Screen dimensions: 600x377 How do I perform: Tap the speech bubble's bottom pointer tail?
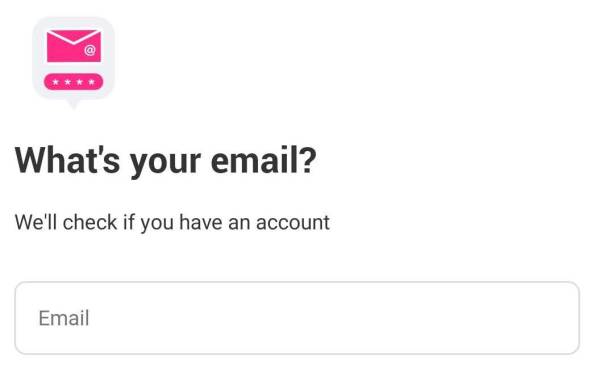(73, 104)
